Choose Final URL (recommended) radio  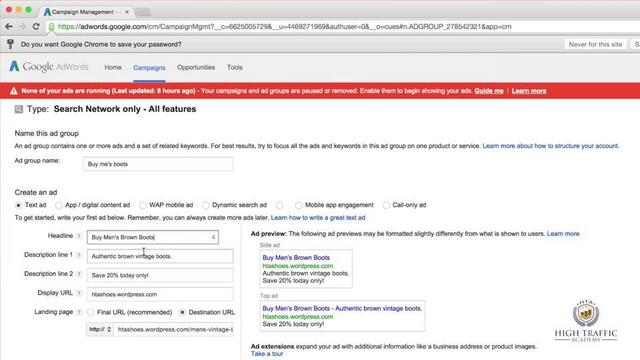click(91, 312)
